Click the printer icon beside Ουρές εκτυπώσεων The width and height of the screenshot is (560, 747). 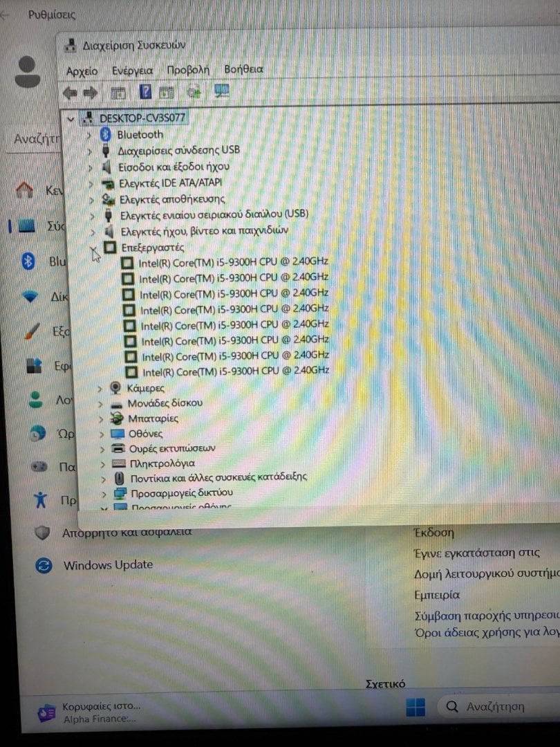[x=118, y=448]
